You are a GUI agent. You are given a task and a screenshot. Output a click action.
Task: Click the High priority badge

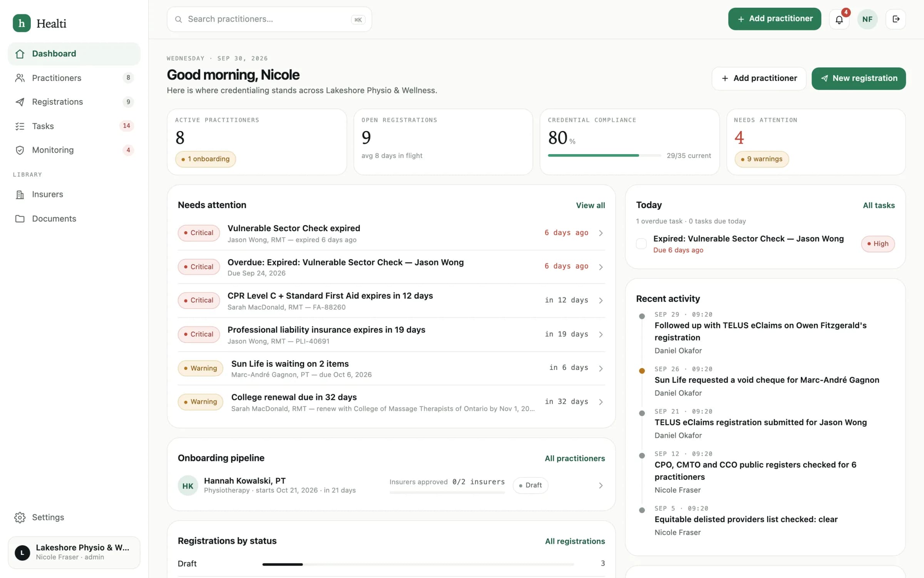click(878, 244)
